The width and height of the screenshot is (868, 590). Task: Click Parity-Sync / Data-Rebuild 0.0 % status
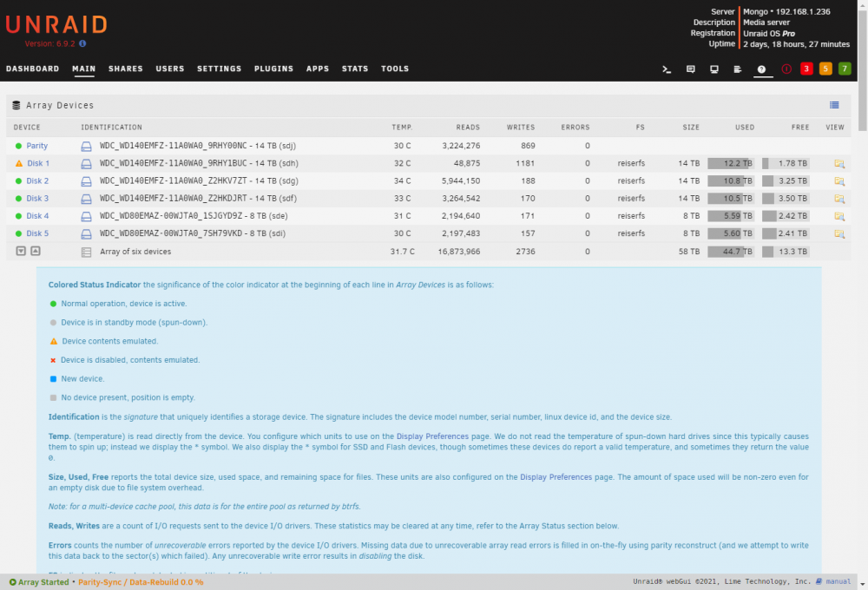point(141,582)
